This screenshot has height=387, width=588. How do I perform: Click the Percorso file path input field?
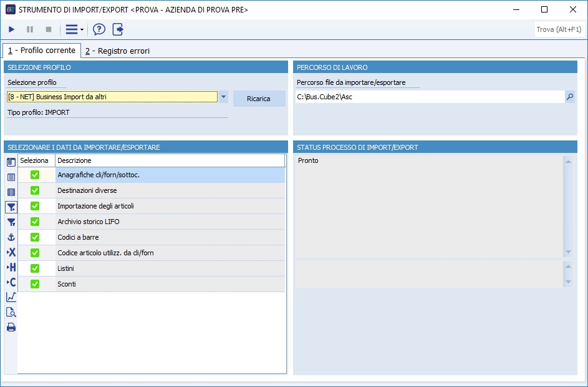click(429, 97)
